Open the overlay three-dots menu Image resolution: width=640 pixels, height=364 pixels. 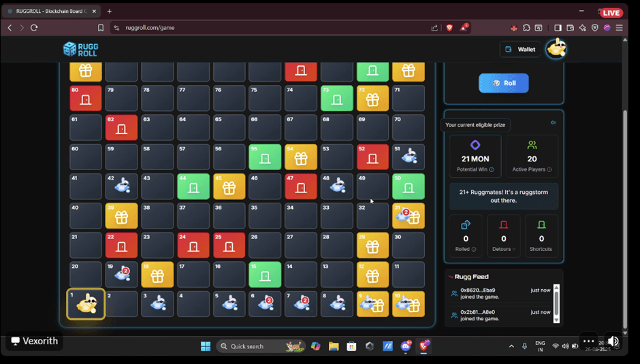click(588, 341)
